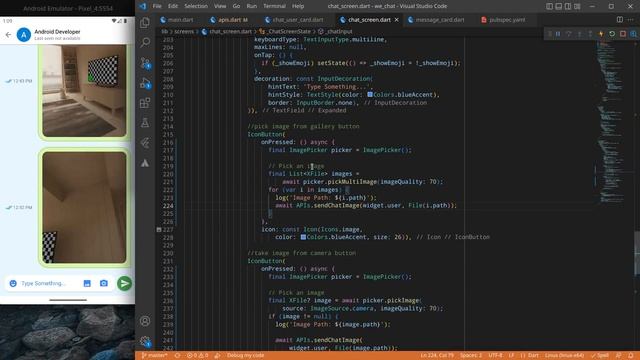This screenshot has width=640, height=360.
Task: Click chat_screen.dart breadcrumb segment
Action: [230, 31]
